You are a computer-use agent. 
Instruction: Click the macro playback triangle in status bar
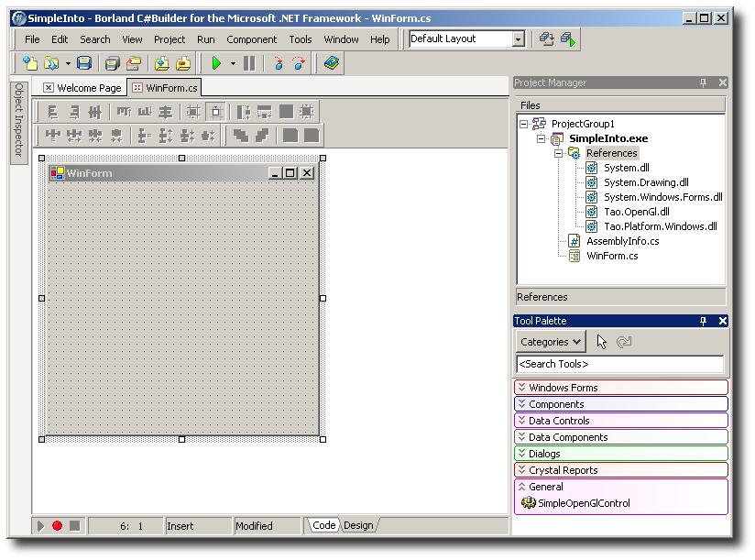pyautogui.click(x=40, y=526)
